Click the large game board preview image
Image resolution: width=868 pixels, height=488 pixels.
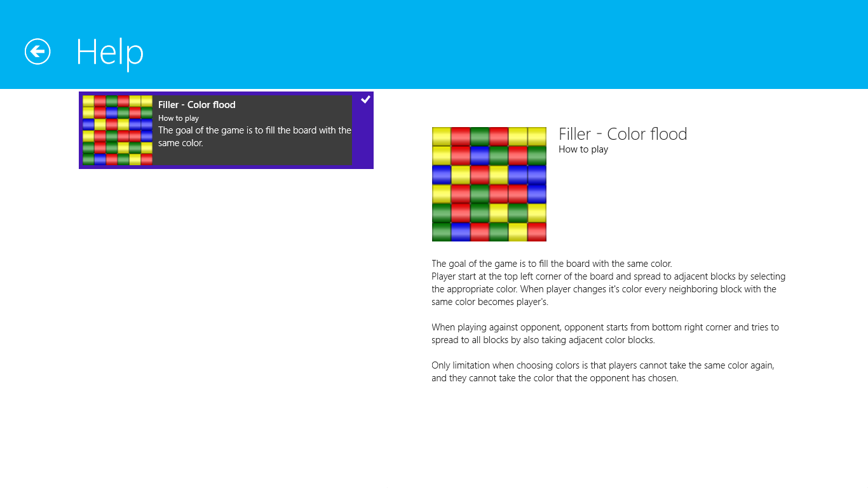(489, 184)
